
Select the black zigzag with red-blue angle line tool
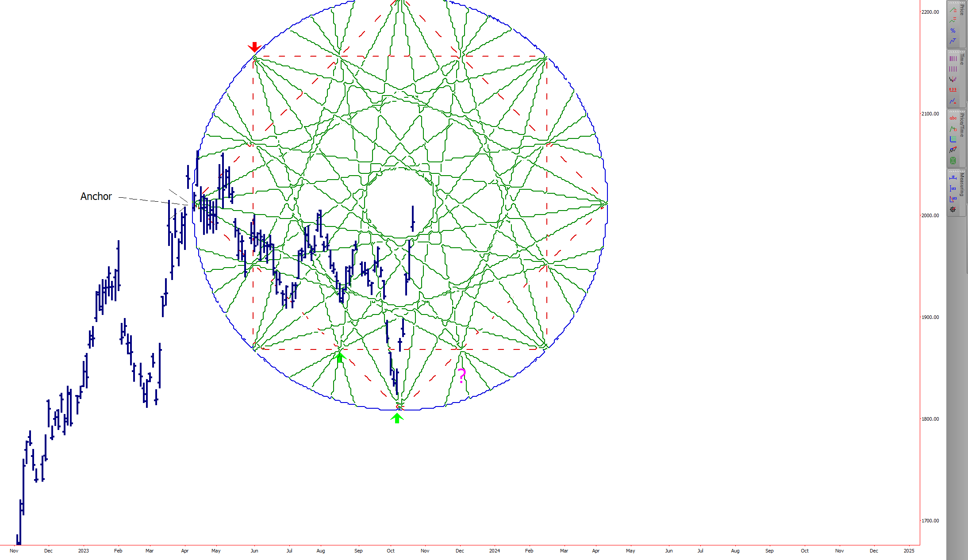point(953,150)
